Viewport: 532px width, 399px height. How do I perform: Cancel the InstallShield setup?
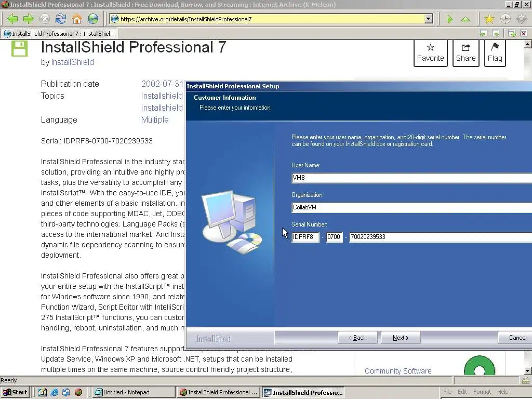pos(515,338)
